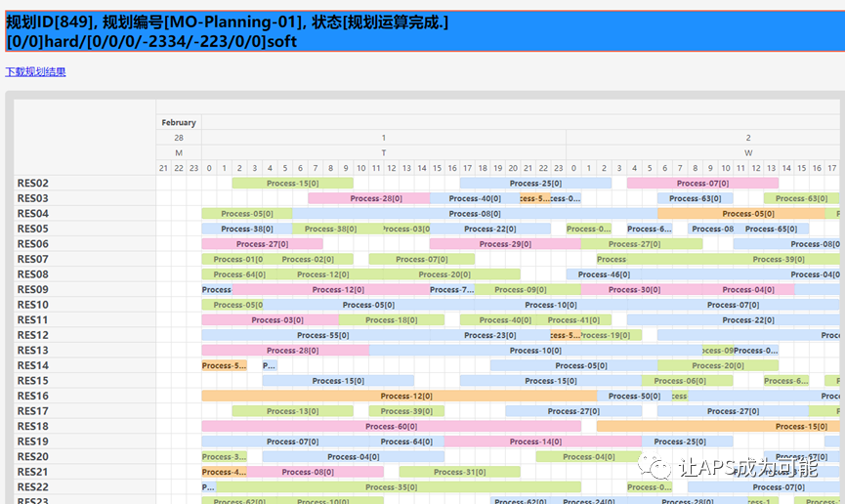Select pink Process-60[0] bar in RES18 row
The height and width of the screenshot is (504, 845).
point(392,426)
